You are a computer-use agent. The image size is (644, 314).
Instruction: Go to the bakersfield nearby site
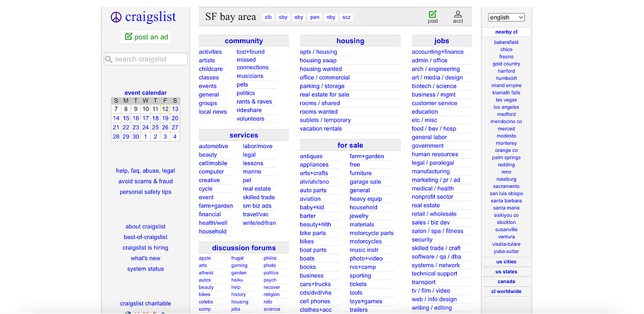click(x=506, y=42)
